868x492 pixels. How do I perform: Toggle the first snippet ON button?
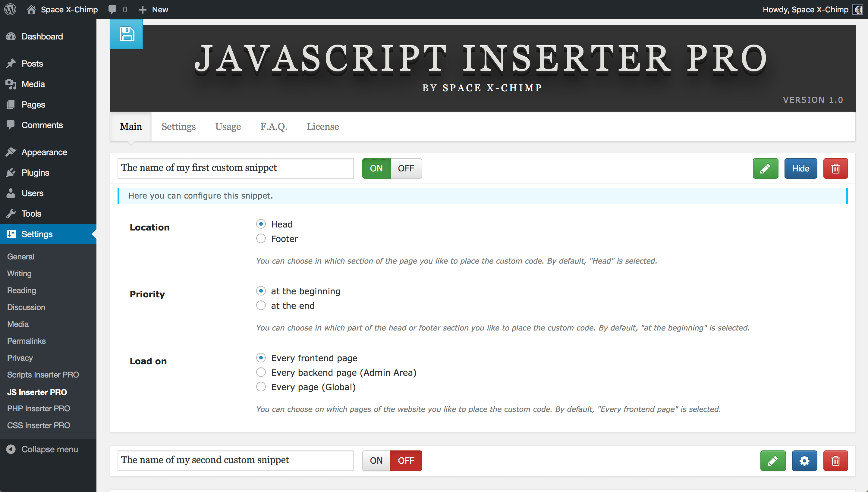376,168
